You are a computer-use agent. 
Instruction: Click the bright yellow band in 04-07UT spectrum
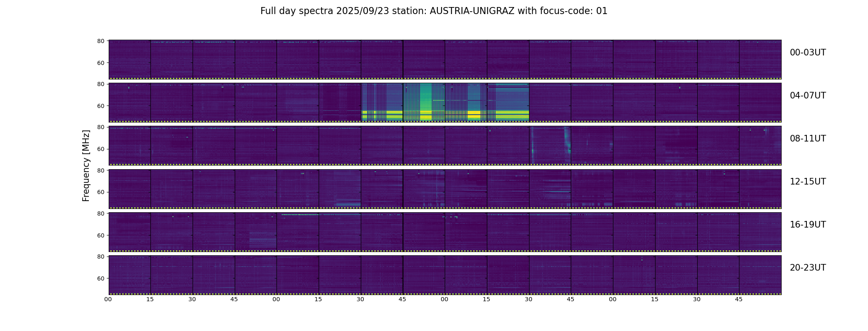pos(445,115)
